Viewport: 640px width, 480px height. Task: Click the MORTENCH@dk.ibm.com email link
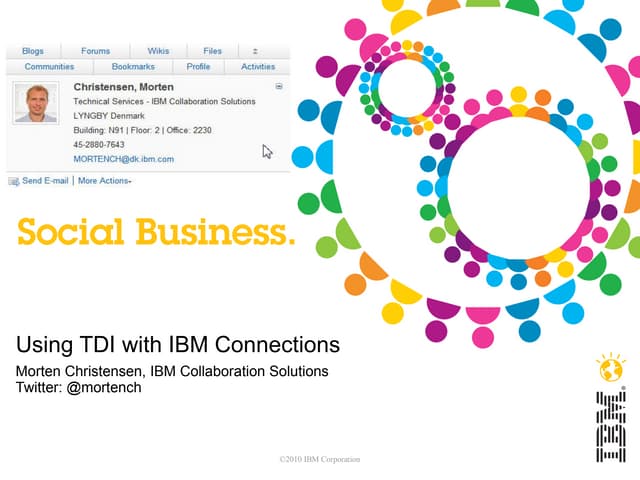pyautogui.click(x=123, y=159)
